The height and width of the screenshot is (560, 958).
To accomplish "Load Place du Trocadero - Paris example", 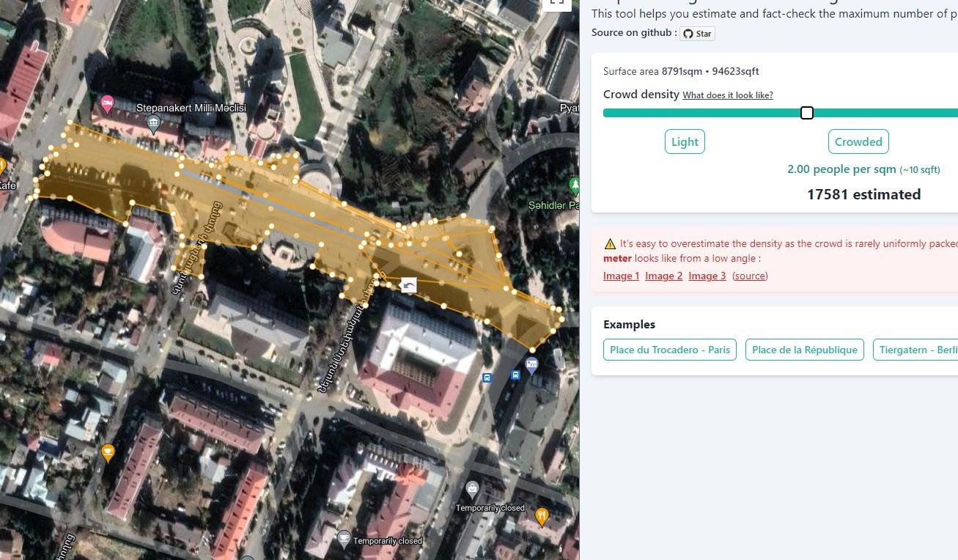I will [x=669, y=350].
